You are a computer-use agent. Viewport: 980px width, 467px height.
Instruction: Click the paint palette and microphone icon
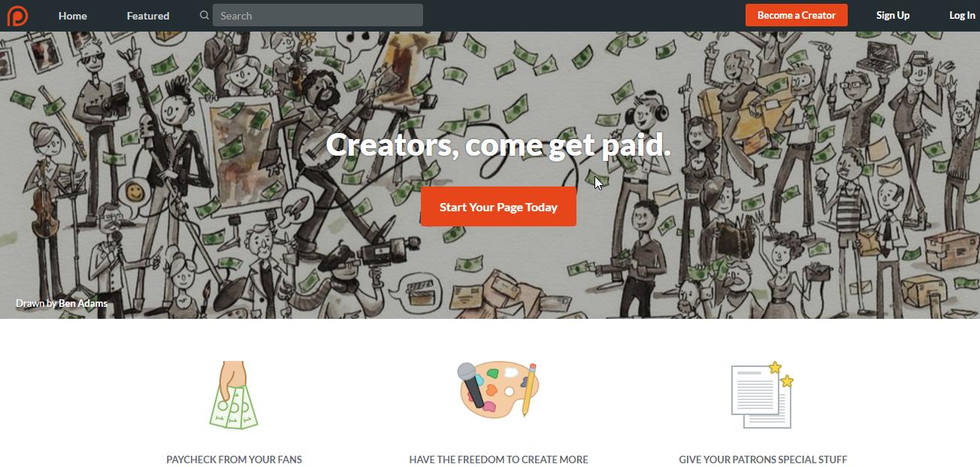pos(498,390)
